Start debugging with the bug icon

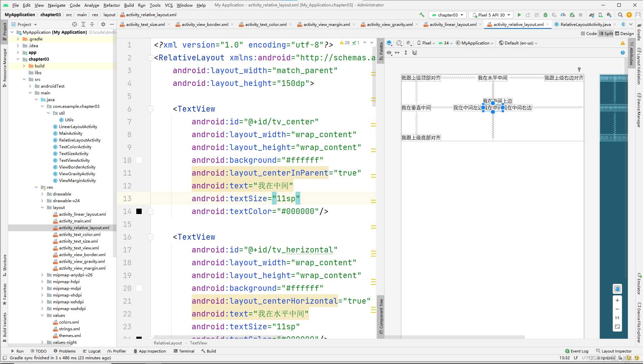click(x=546, y=15)
